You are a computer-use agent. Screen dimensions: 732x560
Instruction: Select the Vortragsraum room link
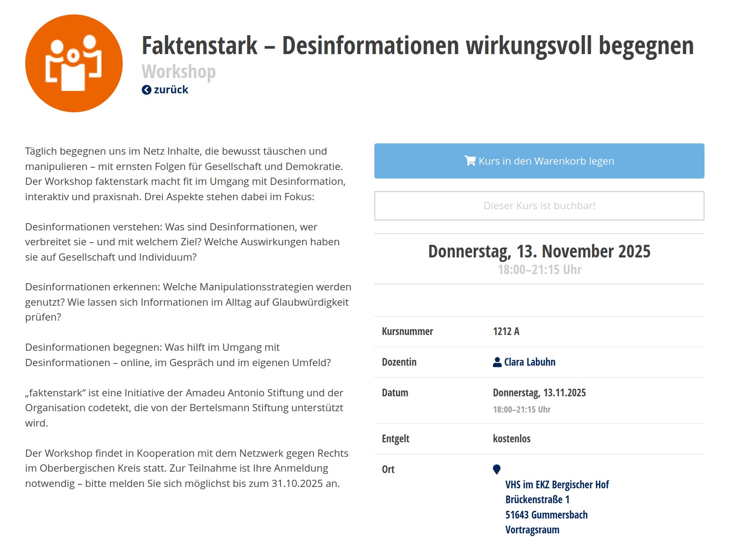tap(532, 530)
